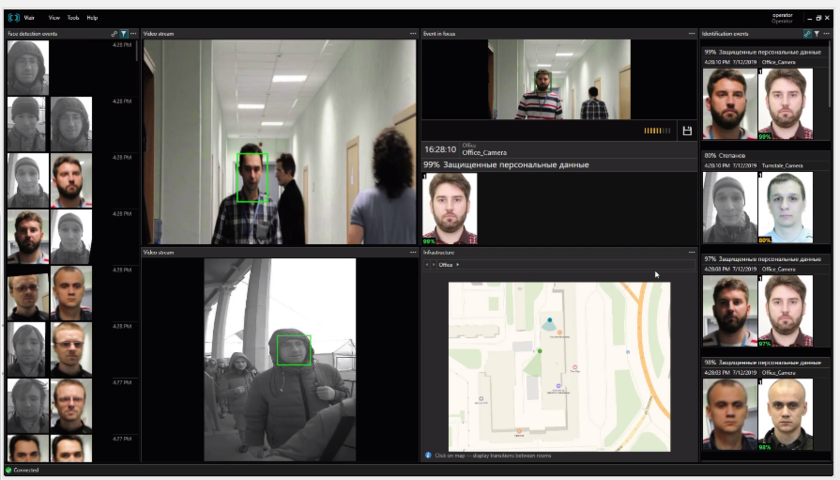840x480 pixels.
Task: Click the forward arrow in Infrastructure navigation
Action: pyautogui.click(x=433, y=265)
